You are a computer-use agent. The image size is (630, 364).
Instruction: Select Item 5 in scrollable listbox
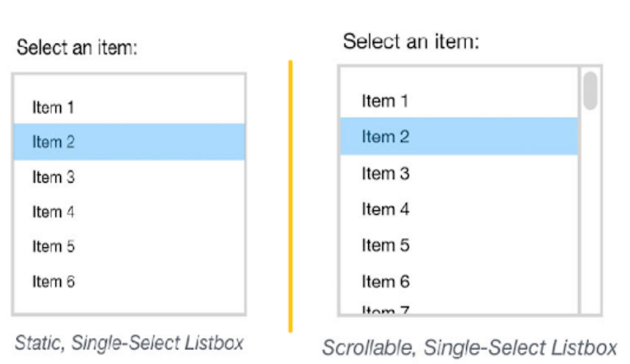point(459,245)
